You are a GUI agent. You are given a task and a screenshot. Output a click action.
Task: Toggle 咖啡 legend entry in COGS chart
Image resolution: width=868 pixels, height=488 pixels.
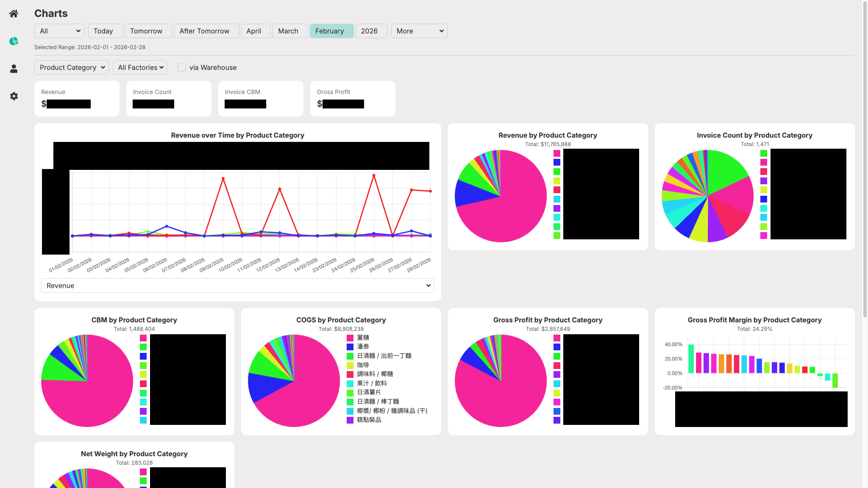click(363, 365)
